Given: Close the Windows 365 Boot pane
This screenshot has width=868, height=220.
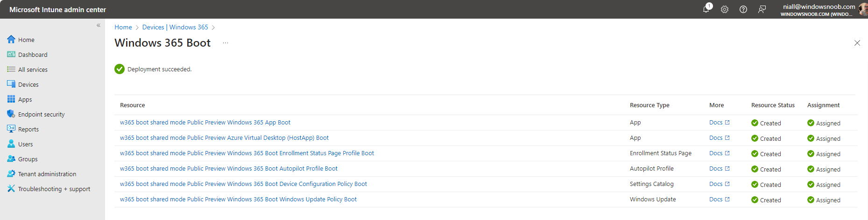Looking at the screenshot, I should [857, 43].
